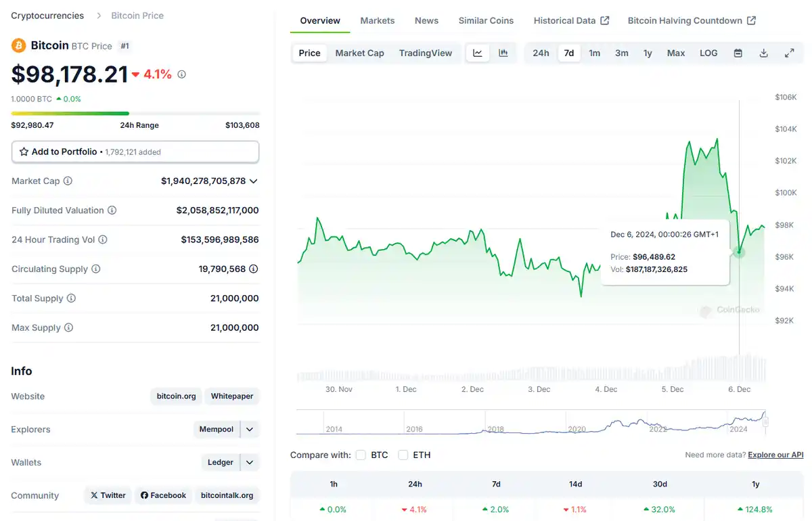
Task: Show 24 Hour Trading Vol info icon
Action: (x=103, y=240)
